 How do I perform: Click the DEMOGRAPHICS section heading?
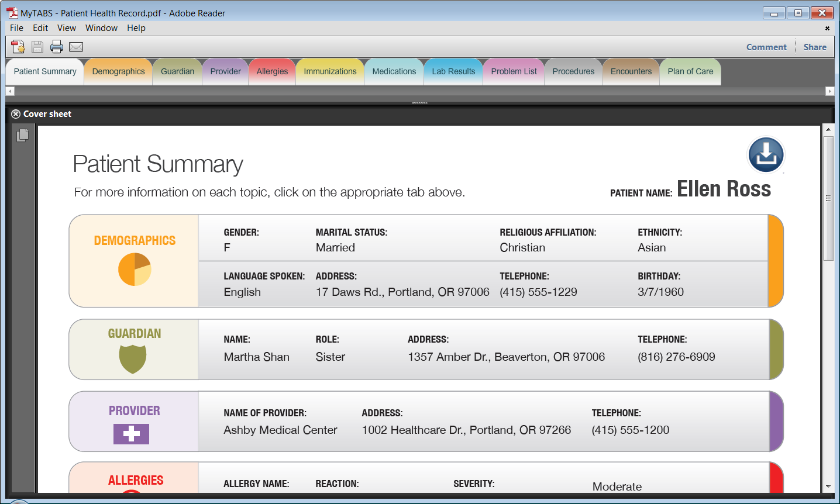coord(135,241)
